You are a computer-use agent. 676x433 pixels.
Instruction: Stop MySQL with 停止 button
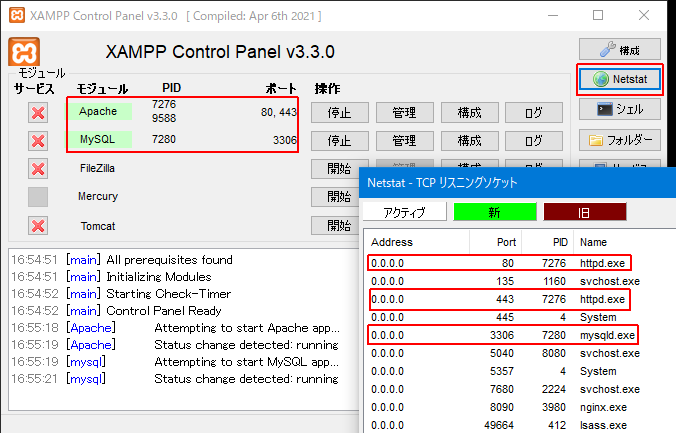point(340,141)
